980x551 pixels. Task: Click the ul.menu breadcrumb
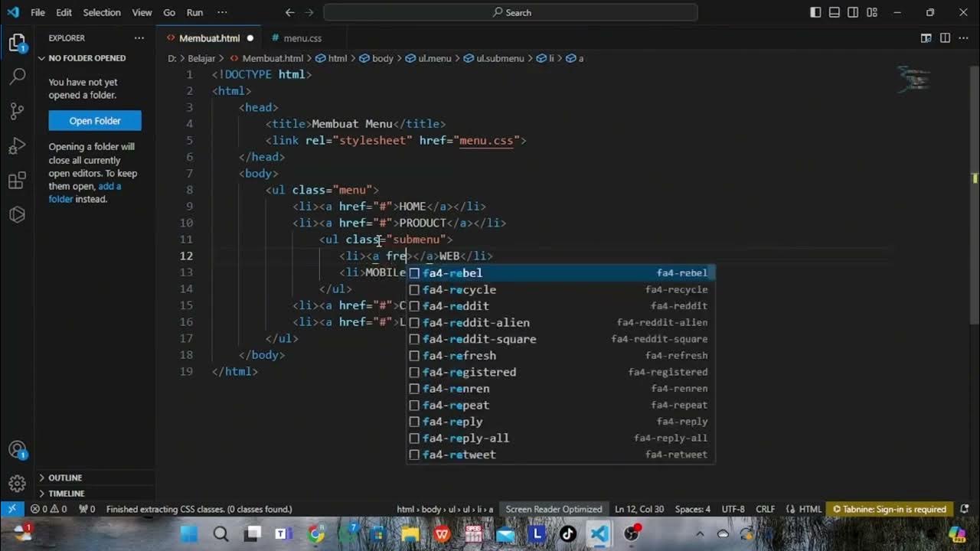429,58
